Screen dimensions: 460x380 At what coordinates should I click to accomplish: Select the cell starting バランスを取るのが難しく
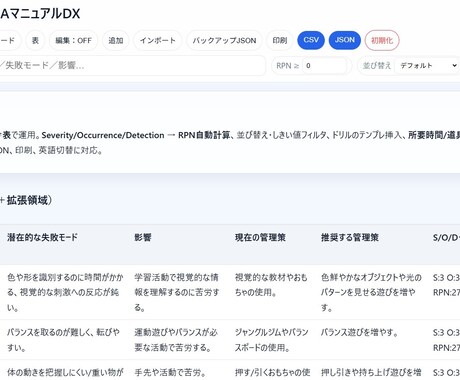click(63, 340)
